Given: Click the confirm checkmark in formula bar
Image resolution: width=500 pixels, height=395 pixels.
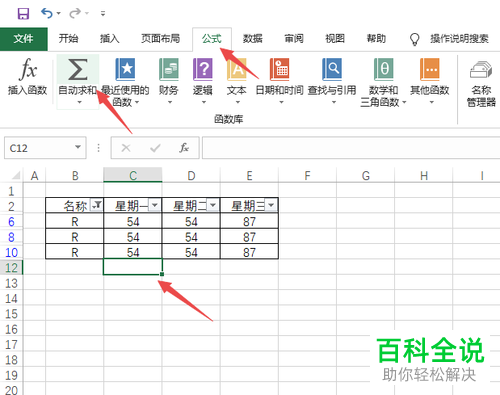Looking at the screenshot, I should (x=155, y=148).
